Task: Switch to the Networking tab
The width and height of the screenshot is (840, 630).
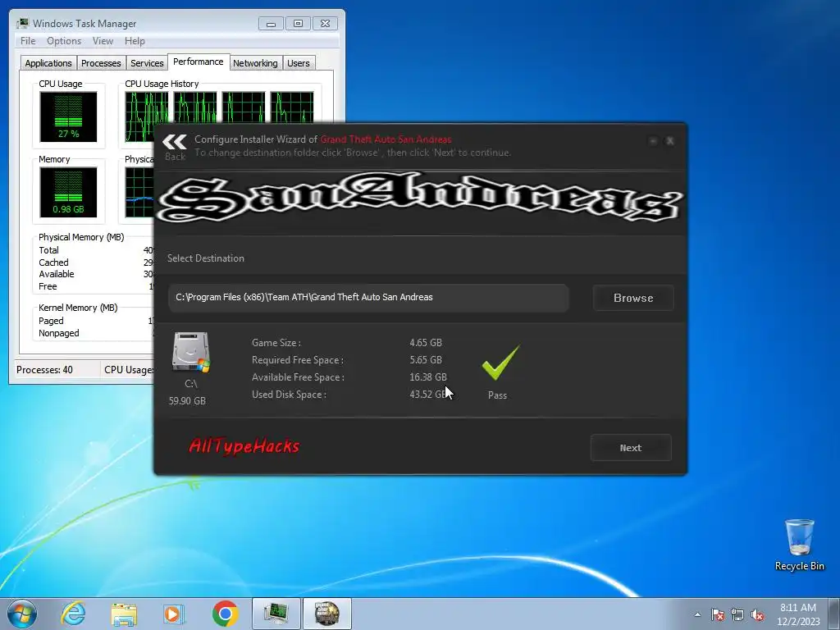Action: pyautogui.click(x=255, y=63)
